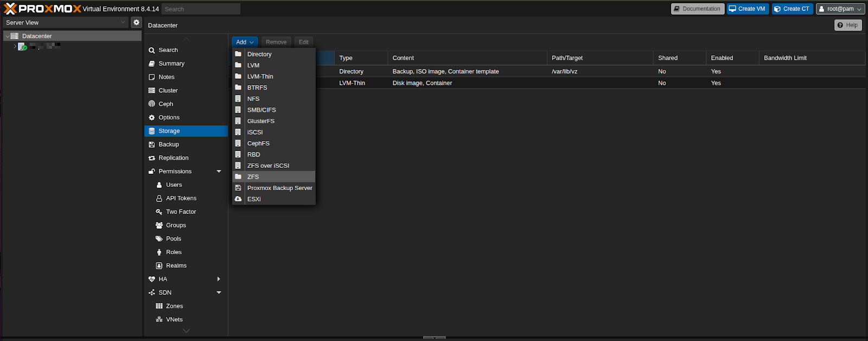Select LVM-Thin from the Add menu

(x=260, y=77)
